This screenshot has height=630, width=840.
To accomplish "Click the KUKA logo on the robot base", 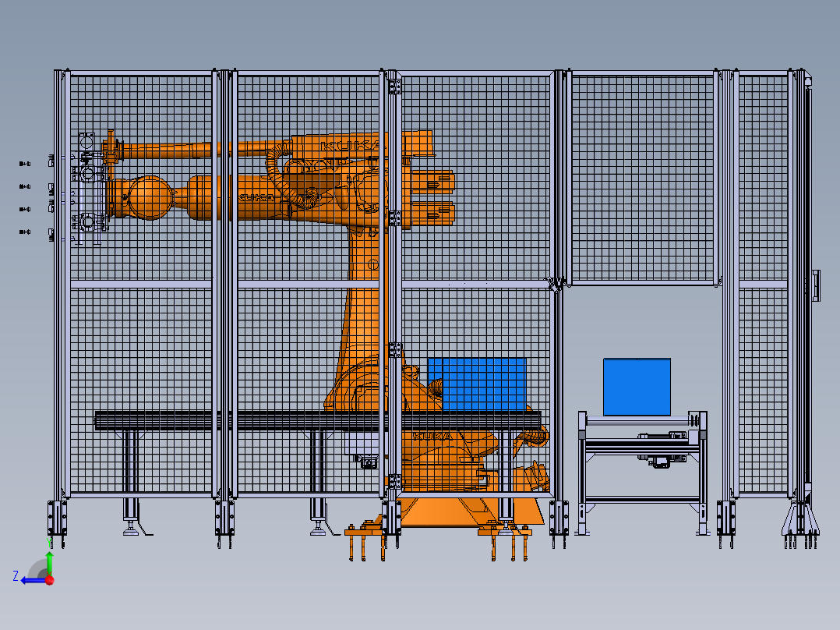I will [x=433, y=437].
